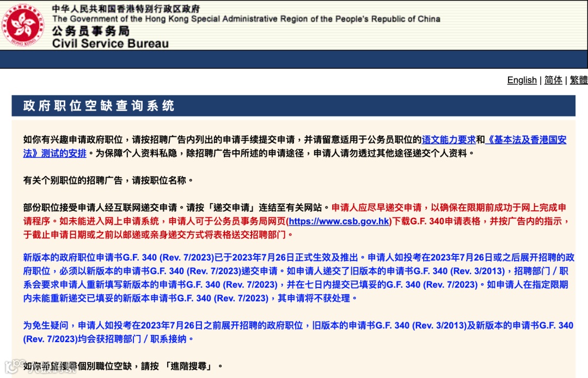Click the 政府职位空缺查询系统 heading

[99, 106]
